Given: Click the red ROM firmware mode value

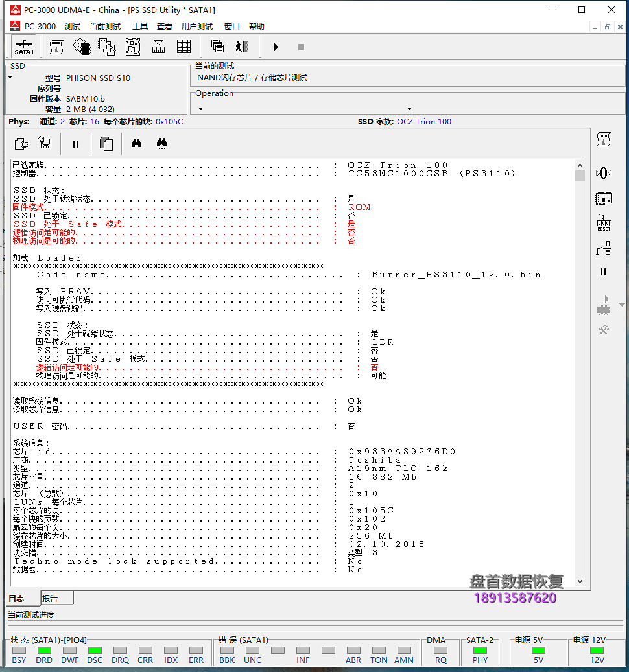Looking at the screenshot, I should pyautogui.click(x=359, y=207).
